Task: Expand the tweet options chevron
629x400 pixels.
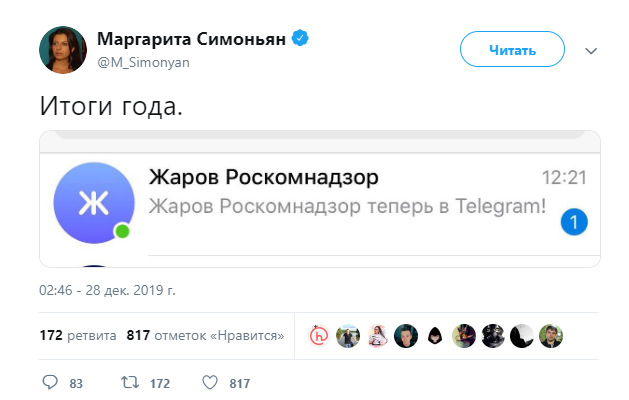Action: pos(591,50)
